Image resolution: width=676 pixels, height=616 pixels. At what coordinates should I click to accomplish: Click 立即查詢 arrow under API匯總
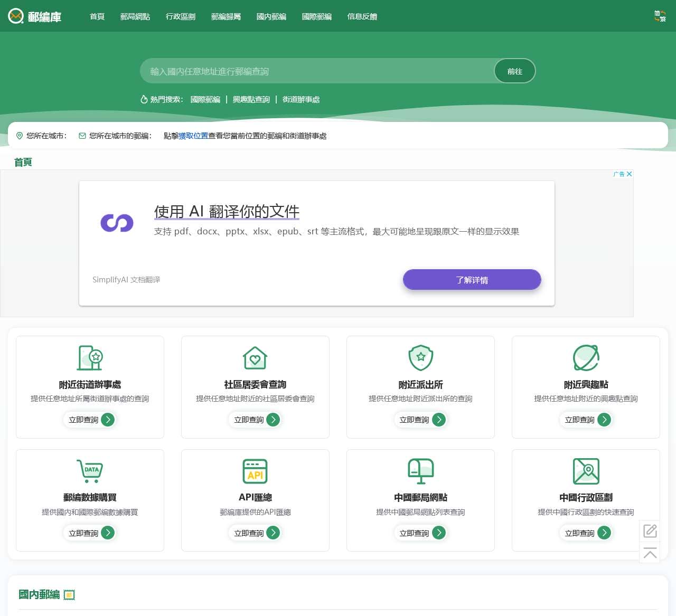click(x=273, y=533)
